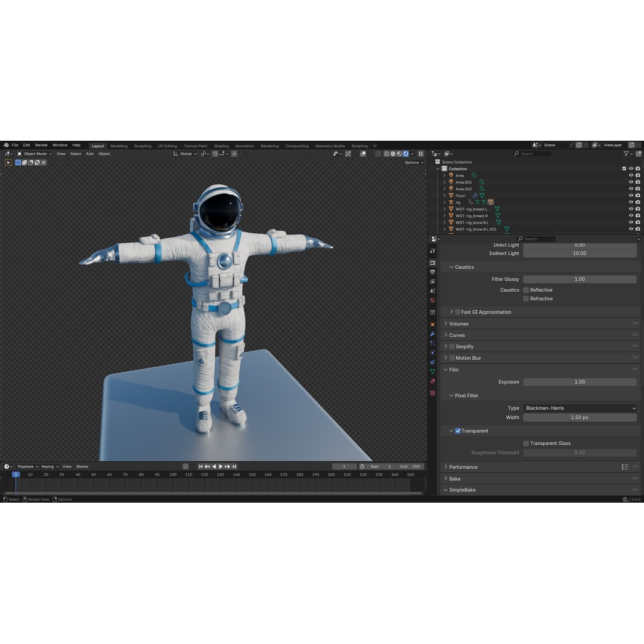Switch viewport to Material Preview shading
644x644 pixels.
pos(399,153)
